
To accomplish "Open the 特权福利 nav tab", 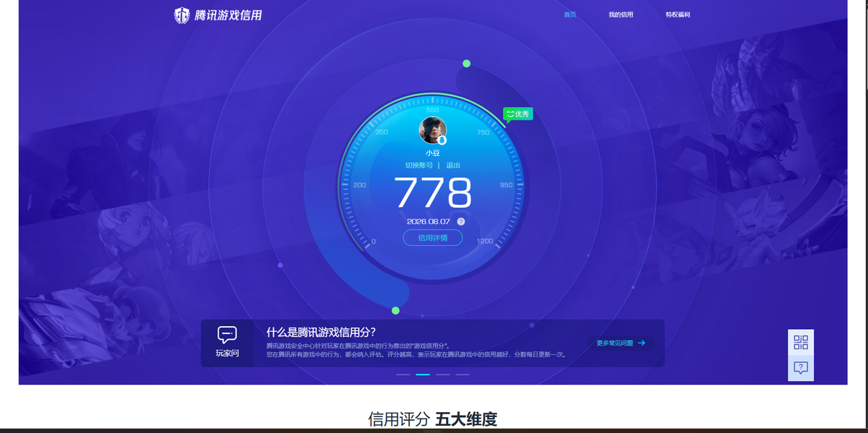I will click(x=678, y=14).
